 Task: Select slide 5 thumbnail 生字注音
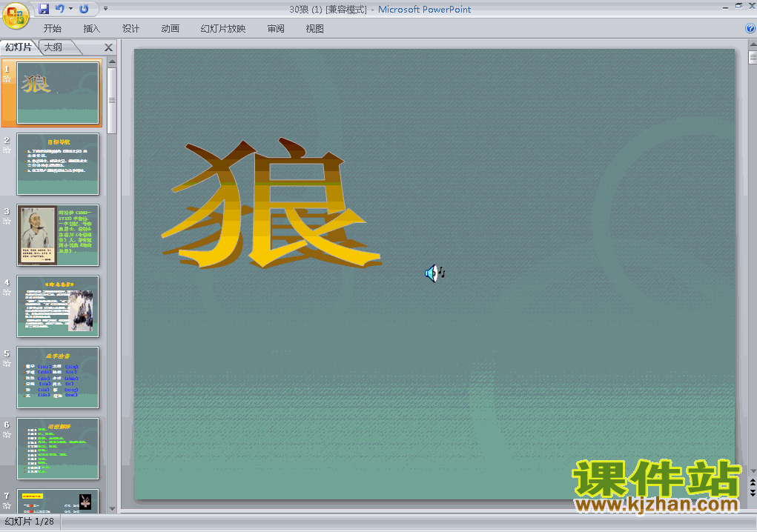click(x=58, y=377)
